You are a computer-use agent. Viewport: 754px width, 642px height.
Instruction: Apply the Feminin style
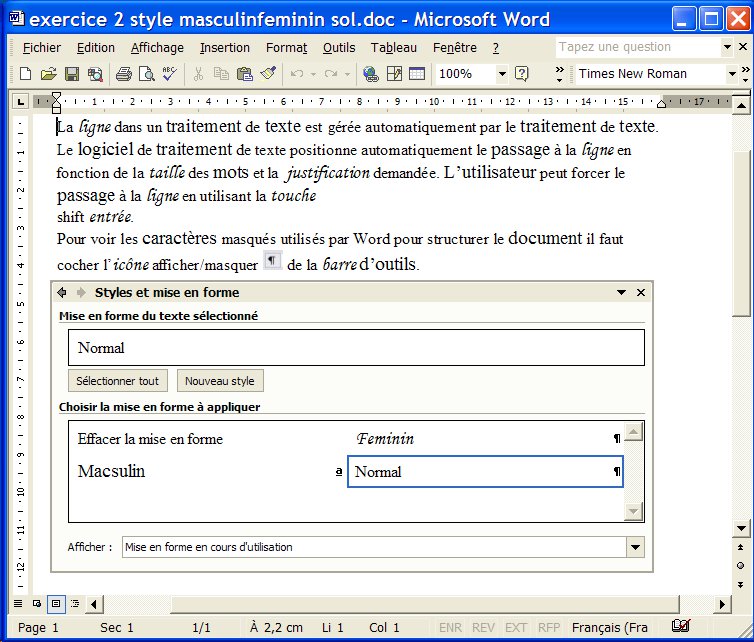click(485, 439)
